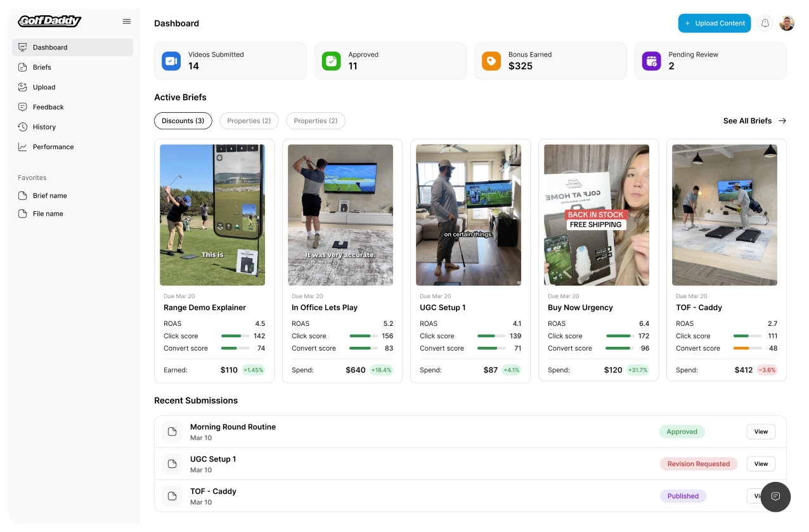Select the History clock icon

pos(21,127)
